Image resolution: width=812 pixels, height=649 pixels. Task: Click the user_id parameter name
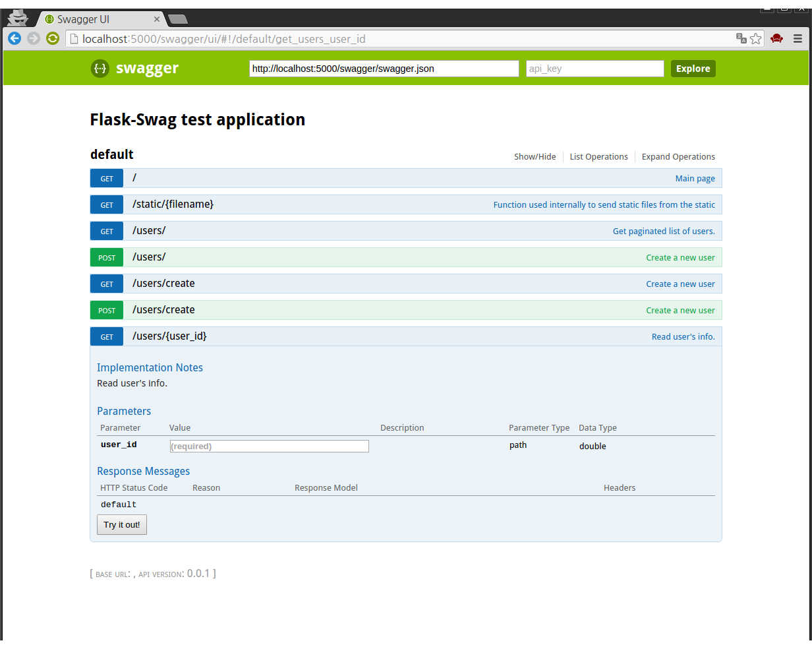(x=119, y=445)
